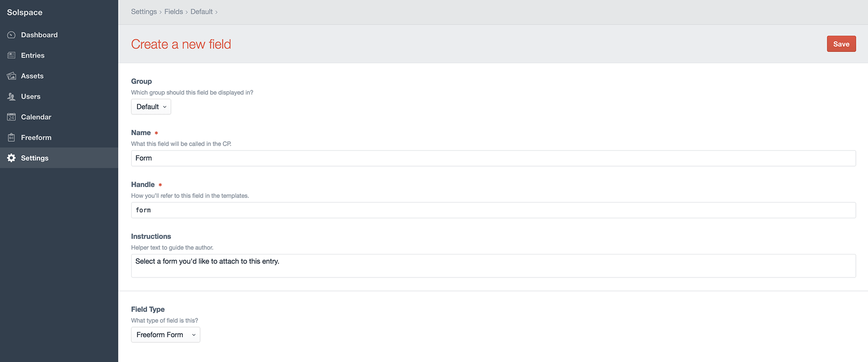The image size is (868, 362).
Task: Click the Settings gear icon
Action: point(12,158)
